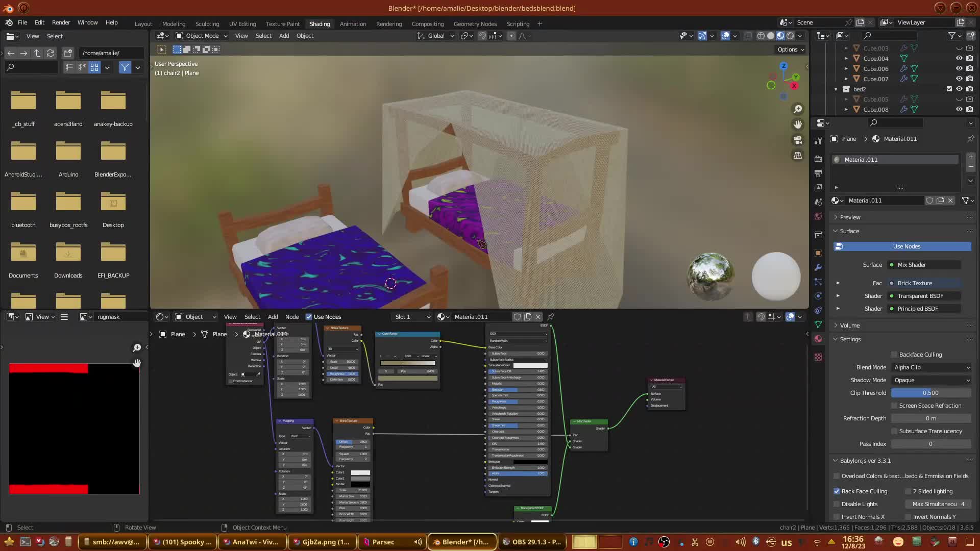Adjust the Clip Threshold slider
This screenshot has width=980, height=551.
pyautogui.click(x=930, y=393)
